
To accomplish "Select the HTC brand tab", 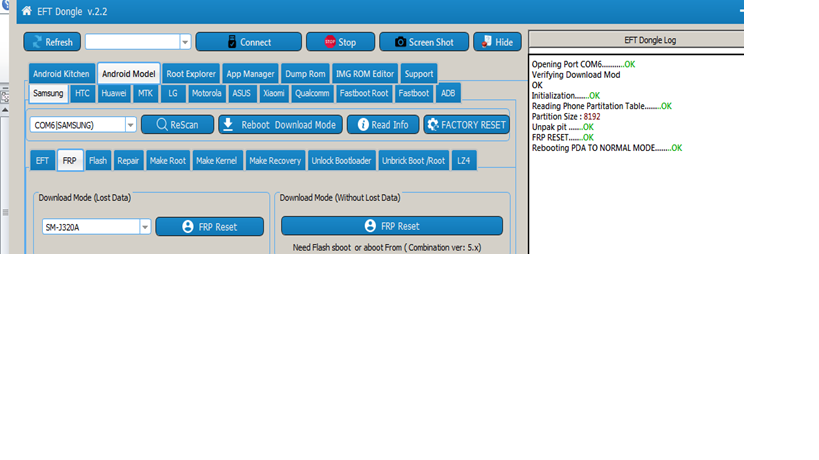I will click(x=82, y=93).
